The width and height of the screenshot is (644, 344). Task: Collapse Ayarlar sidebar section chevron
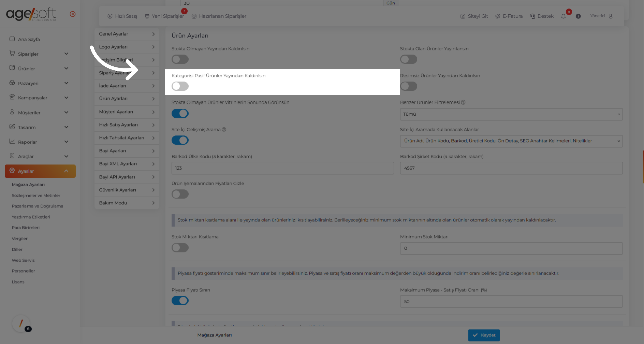click(x=66, y=171)
